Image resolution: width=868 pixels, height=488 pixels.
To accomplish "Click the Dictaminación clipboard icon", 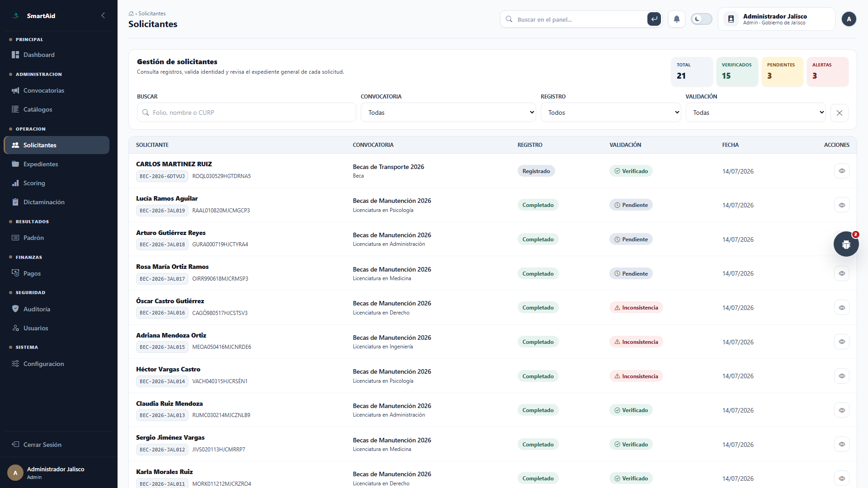I will pos(15,202).
